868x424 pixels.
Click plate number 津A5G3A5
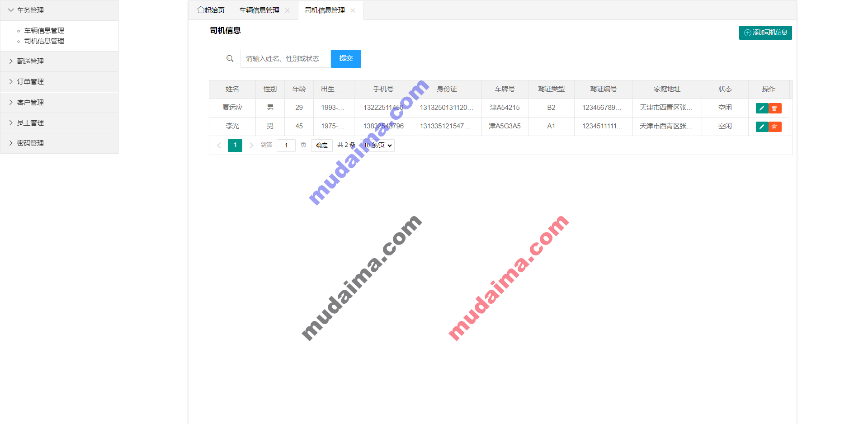[505, 127]
